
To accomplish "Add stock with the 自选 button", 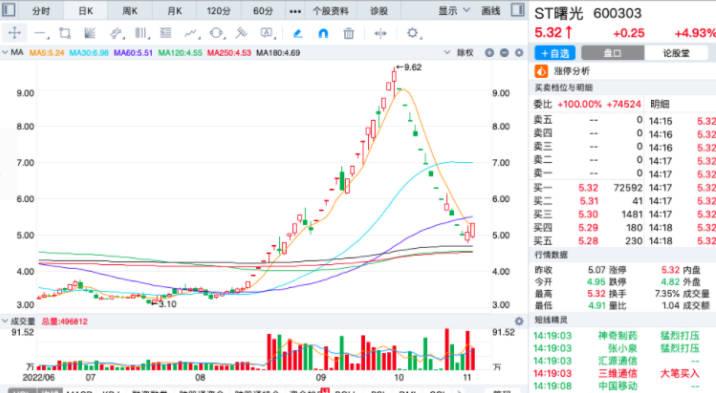I will pos(555,53).
